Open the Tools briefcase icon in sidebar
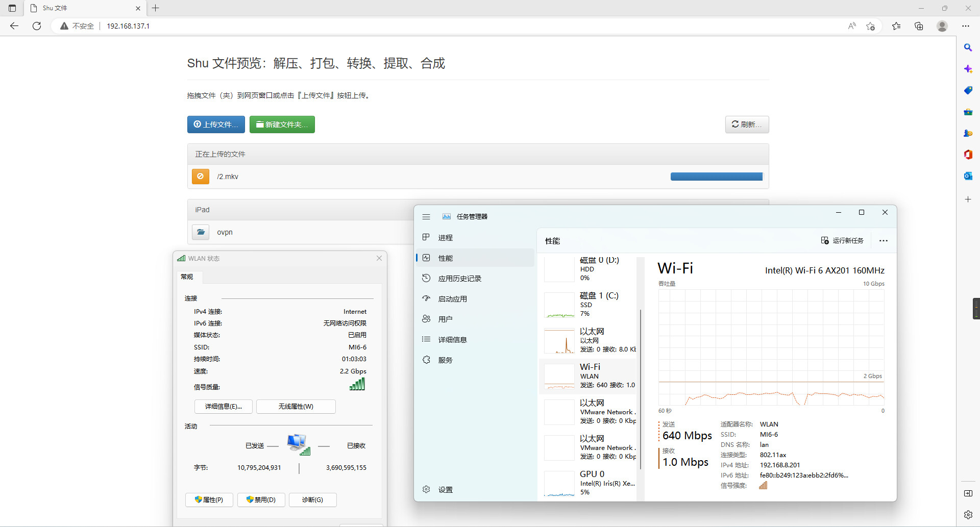This screenshot has height=527, width=980. click(x=968, y=112)
